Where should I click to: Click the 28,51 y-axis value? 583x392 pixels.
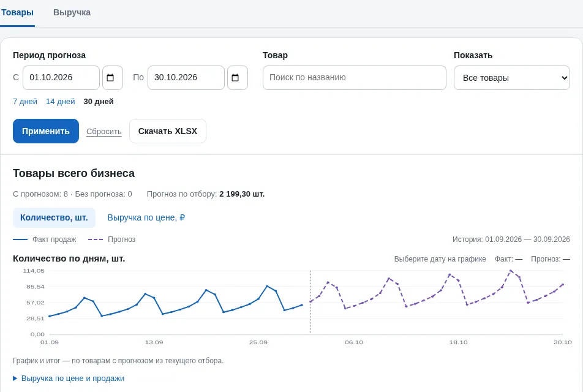[x=36, y=318]
